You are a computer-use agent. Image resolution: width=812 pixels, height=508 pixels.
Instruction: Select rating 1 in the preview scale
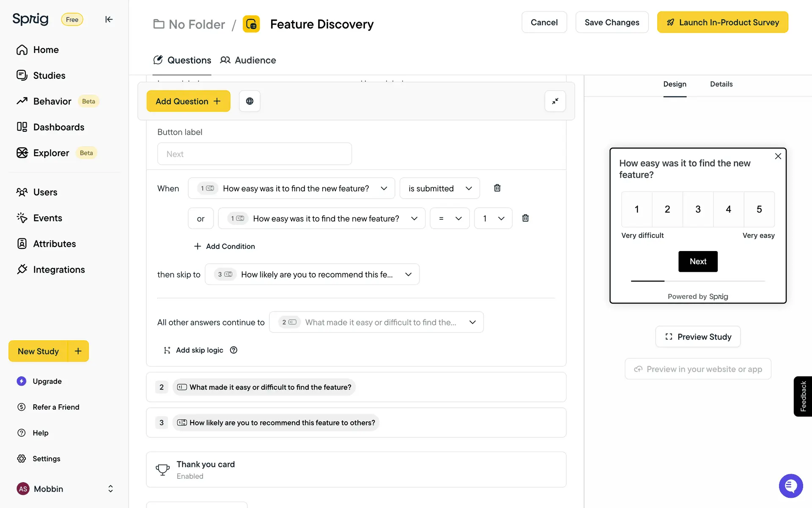pyautogui.click(x=636, y=209)
